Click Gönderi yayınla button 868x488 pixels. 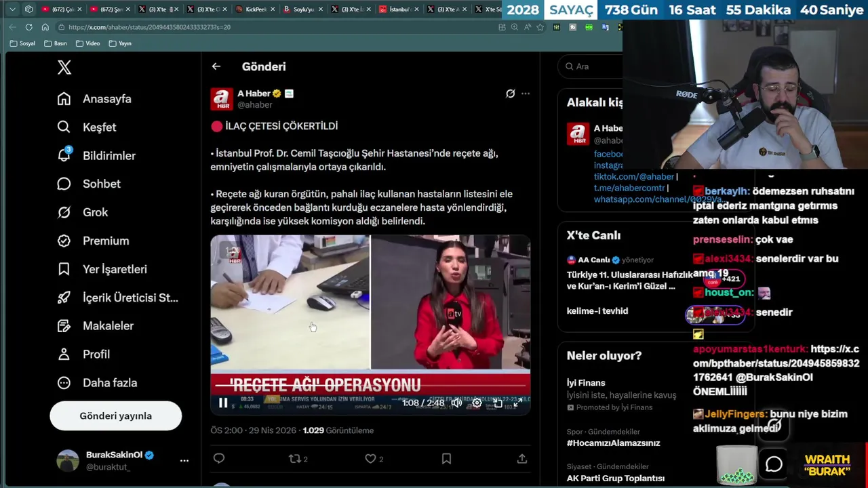point(115,415)
